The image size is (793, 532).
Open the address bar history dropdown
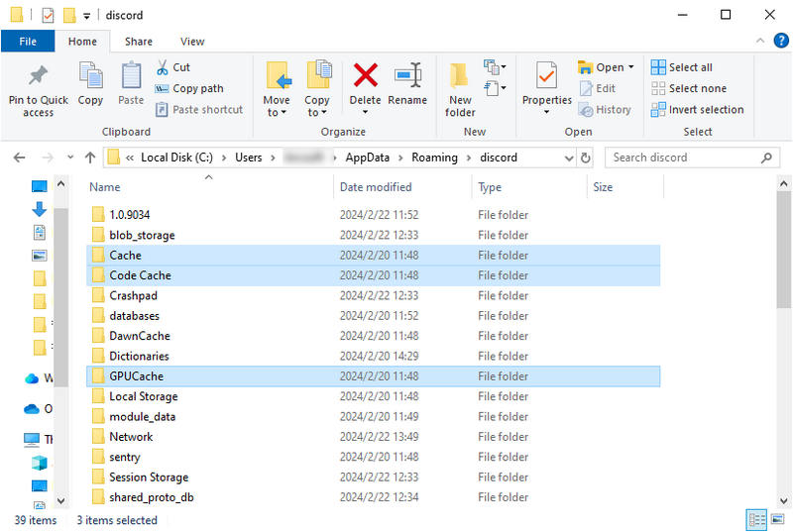pos(569,159)
